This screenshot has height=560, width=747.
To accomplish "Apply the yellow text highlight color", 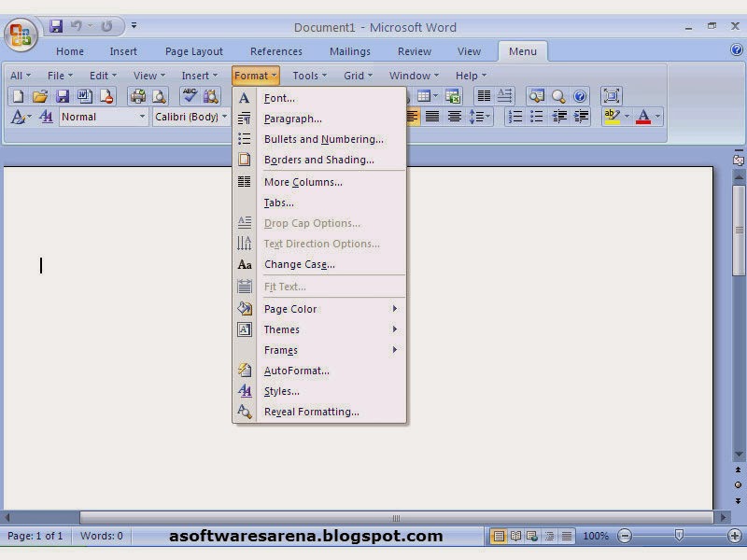I will coord(612,116).
